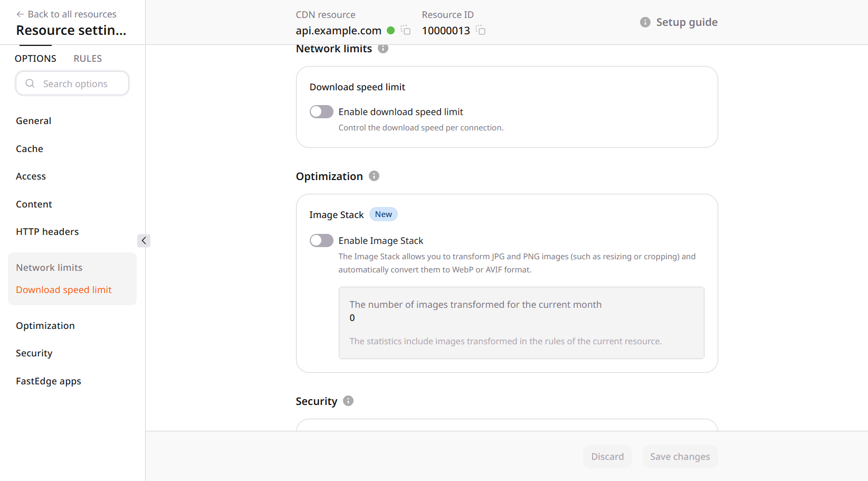Focus the Search options input field
The image size is (868, 481).
point(72,83)
